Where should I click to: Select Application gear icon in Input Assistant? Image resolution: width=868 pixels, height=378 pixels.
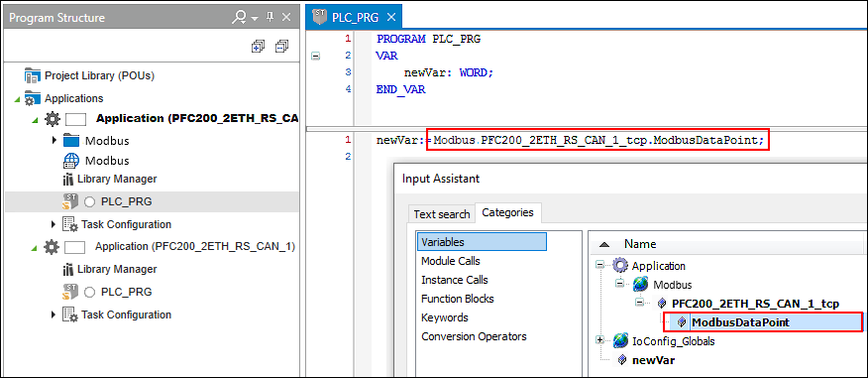point(620,266)
